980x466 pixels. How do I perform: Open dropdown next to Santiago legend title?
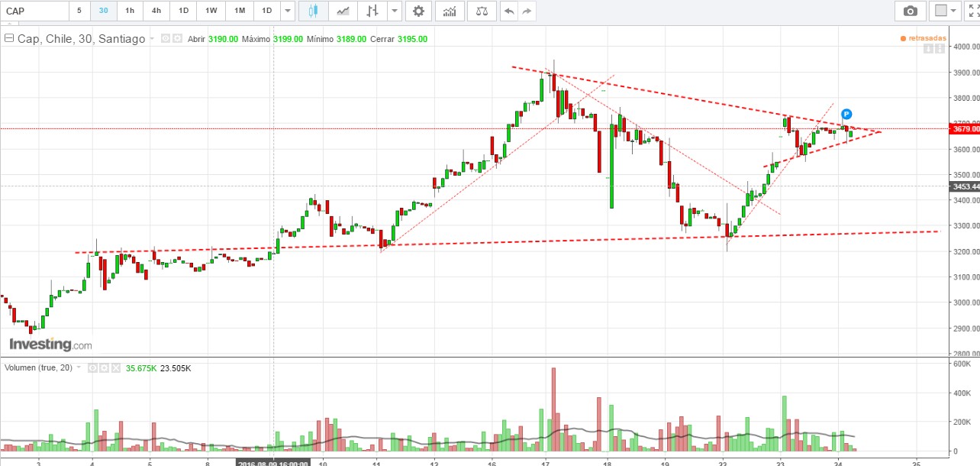[x=152, y=39]
